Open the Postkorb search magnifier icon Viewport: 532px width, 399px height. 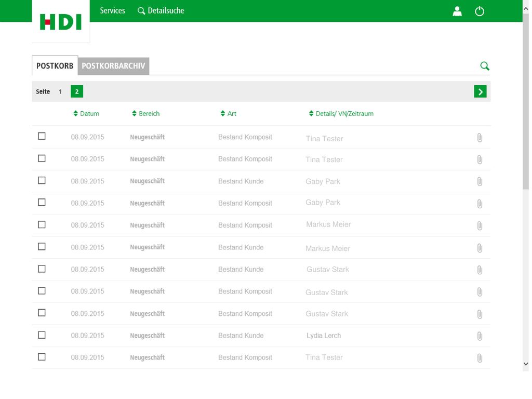(485, 66)
